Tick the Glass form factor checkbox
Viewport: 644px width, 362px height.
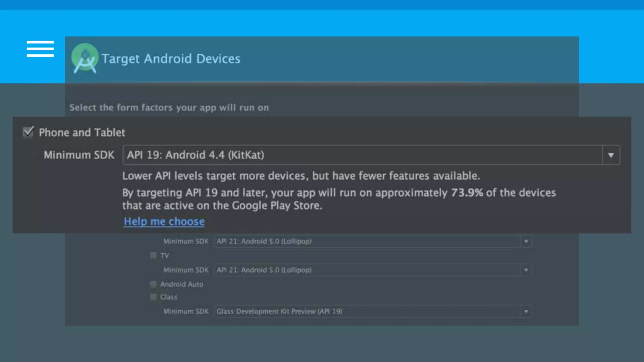(x=153, y=297)
